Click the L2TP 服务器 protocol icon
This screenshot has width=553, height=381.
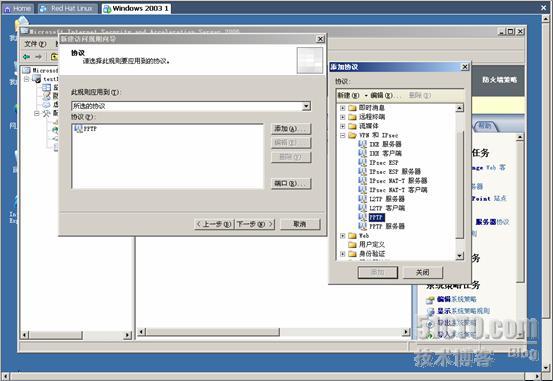click(x=362, y=199)
